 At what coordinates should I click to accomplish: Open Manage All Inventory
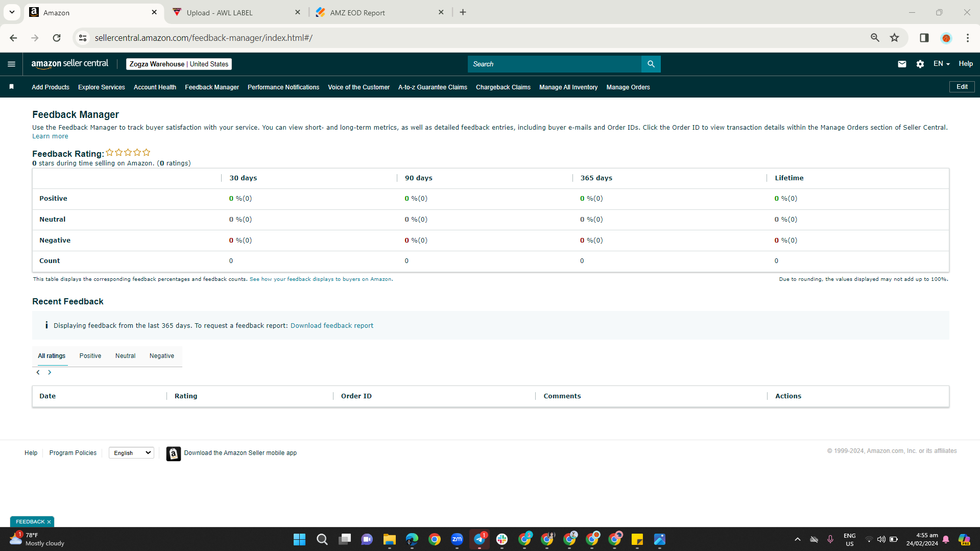click(x=568, y=87)
